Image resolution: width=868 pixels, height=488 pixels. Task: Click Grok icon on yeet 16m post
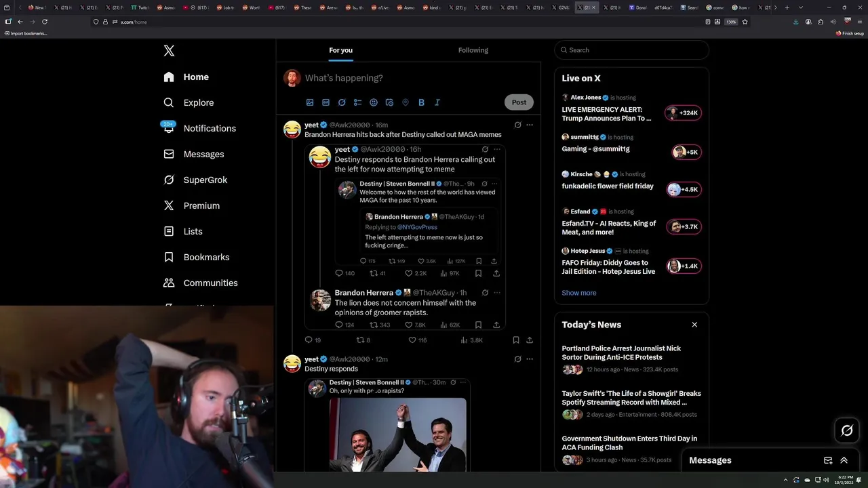(x=517, y=125)
